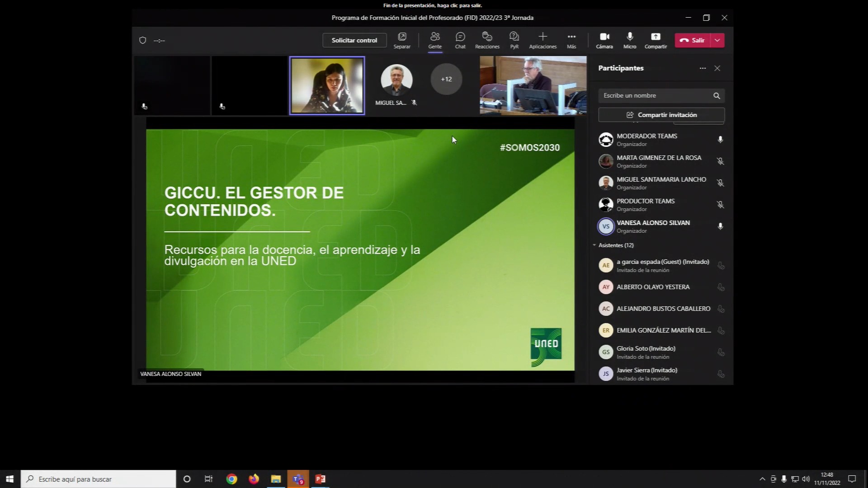This screenshot has width=868, height=488.
Task: Click the MIGUEL SA... participant tile
Action: pyautogui.click(x=396, y=85)
